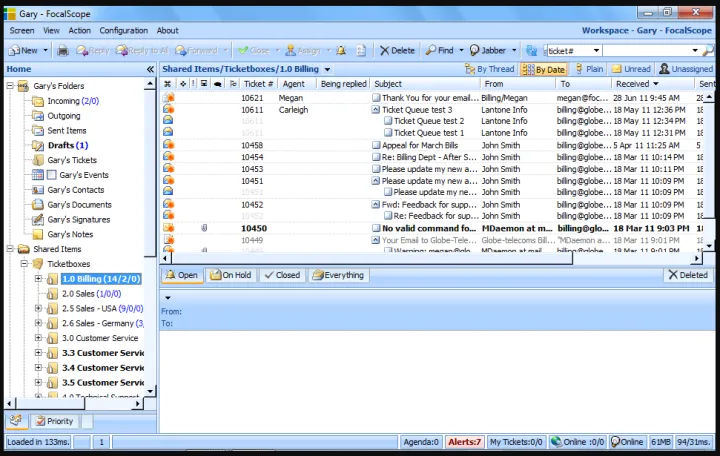Click the alarm bell icon in toolbar
The image size is (720, 456).
[341, 51]
